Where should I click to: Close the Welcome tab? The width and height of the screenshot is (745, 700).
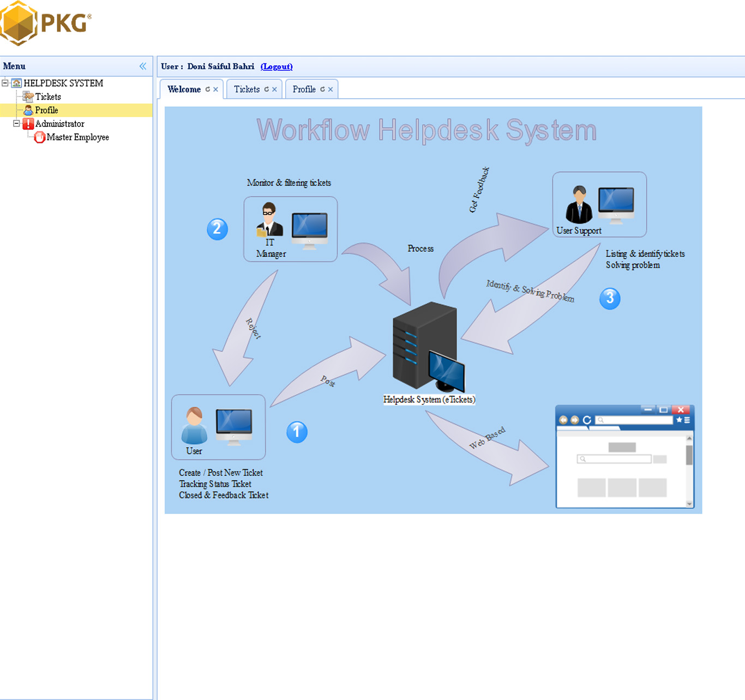tap(216, 89)
